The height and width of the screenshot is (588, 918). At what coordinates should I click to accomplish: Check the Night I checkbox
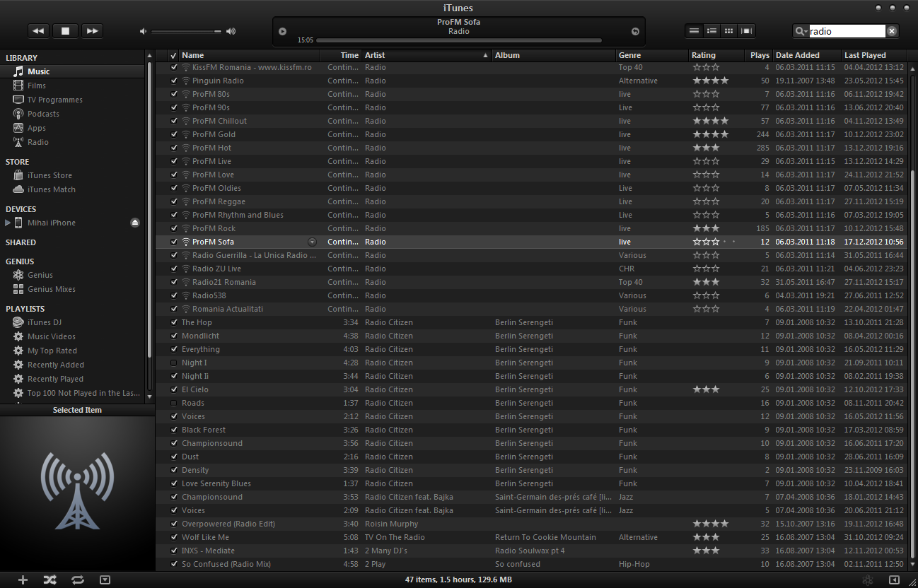point(174,363)
